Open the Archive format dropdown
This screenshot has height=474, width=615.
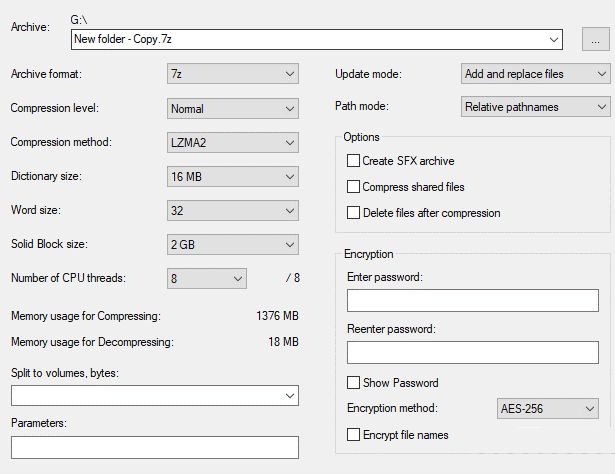coord(232,74)
